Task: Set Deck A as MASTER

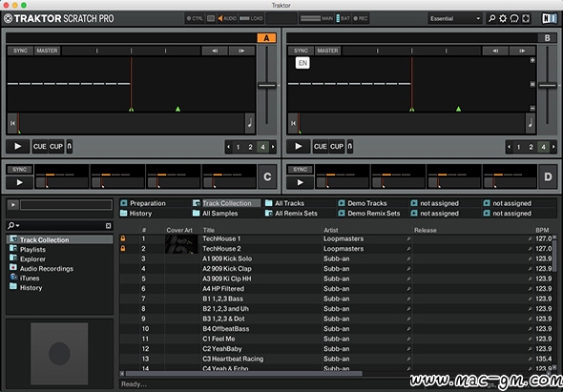Action: 47,51
